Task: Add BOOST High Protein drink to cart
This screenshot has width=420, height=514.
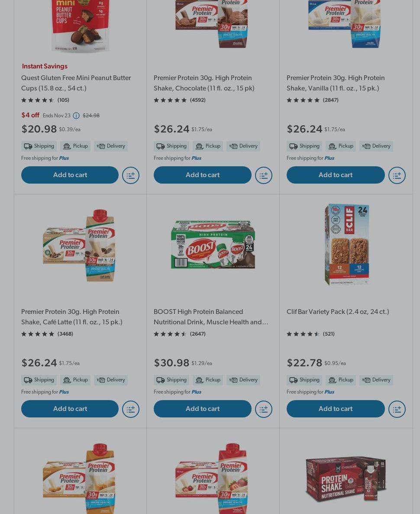Action: [202, 409]
